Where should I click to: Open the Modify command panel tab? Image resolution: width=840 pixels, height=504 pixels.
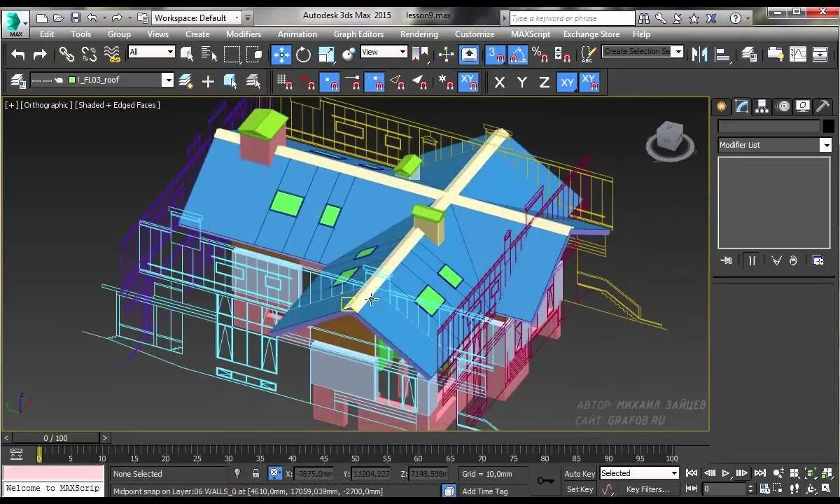(x=742, y=106)
